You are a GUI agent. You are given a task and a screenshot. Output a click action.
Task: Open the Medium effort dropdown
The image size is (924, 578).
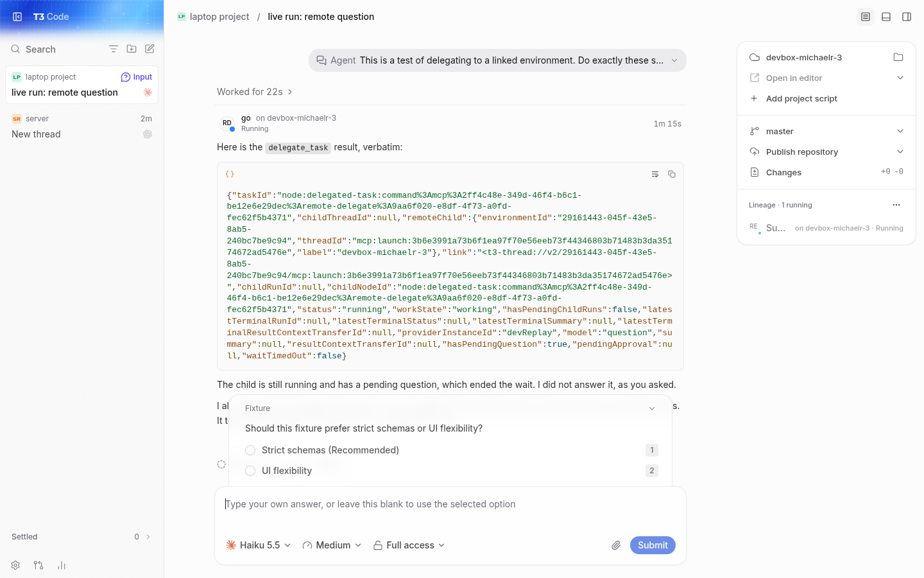pyautogui.click(x=332, y=545)
